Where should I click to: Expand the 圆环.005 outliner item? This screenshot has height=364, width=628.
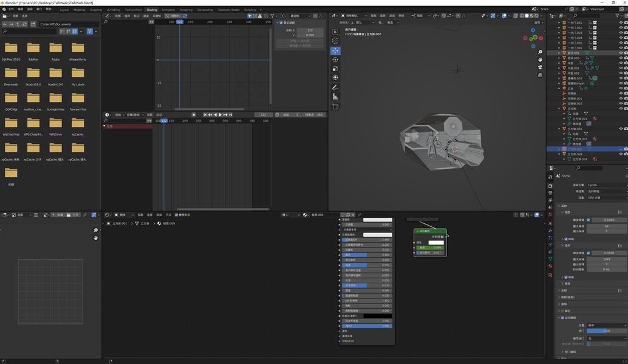click(x=559, y=58)
